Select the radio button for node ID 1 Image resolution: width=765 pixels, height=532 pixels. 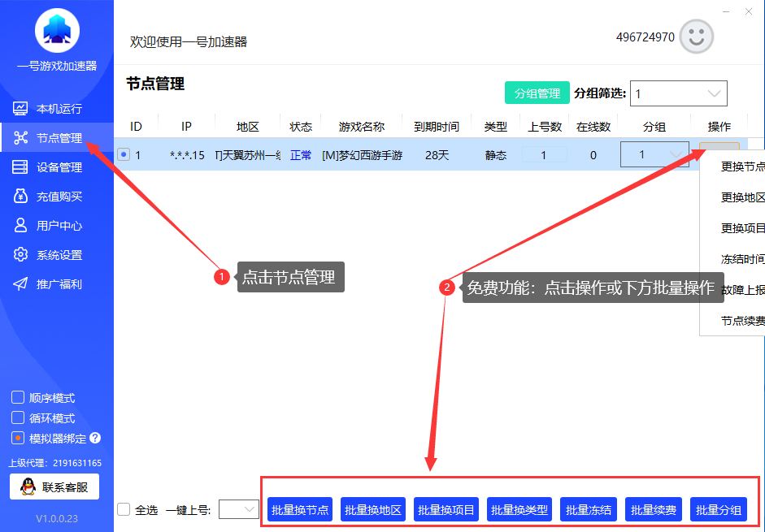pos(124,154)
